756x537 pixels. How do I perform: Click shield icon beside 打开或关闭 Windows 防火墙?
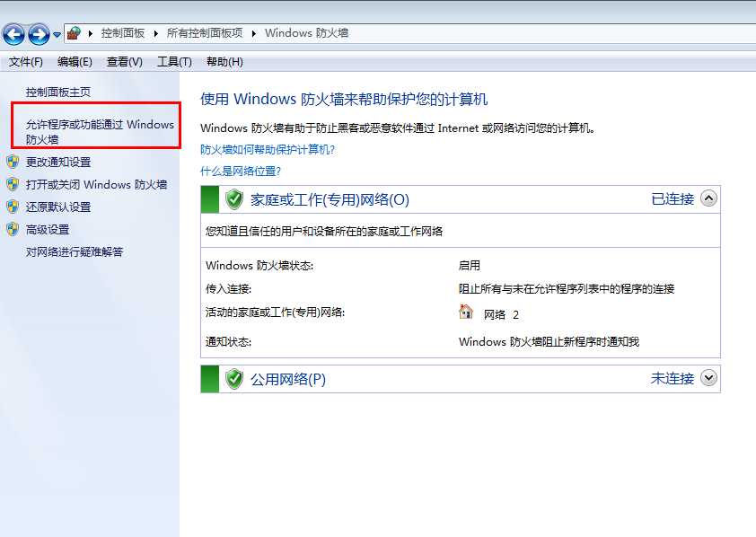point(13,184)
